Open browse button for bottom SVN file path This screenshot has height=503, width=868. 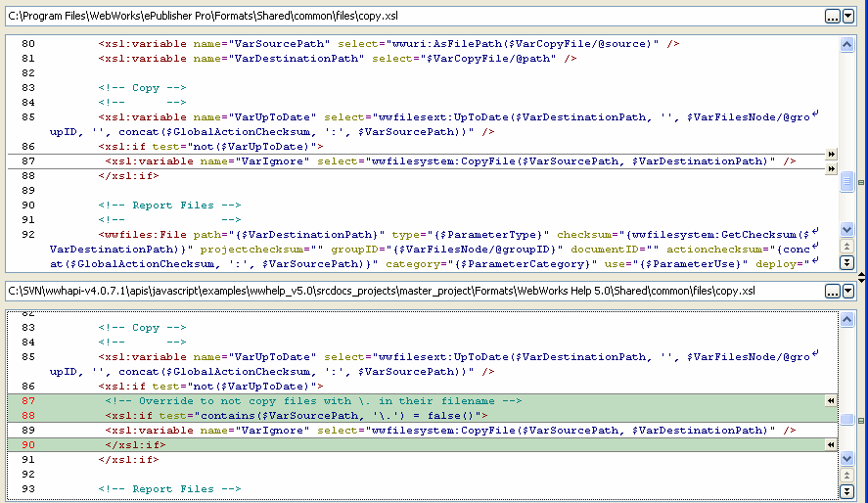point(832,291)
